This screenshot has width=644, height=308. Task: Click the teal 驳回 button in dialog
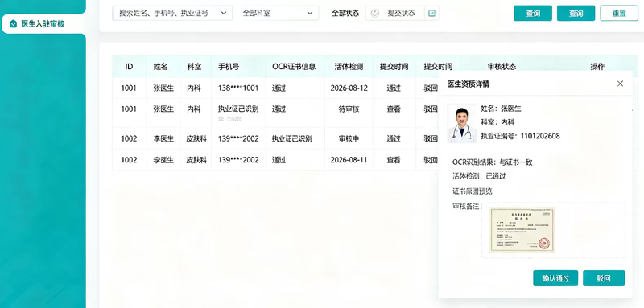[604, 278]
